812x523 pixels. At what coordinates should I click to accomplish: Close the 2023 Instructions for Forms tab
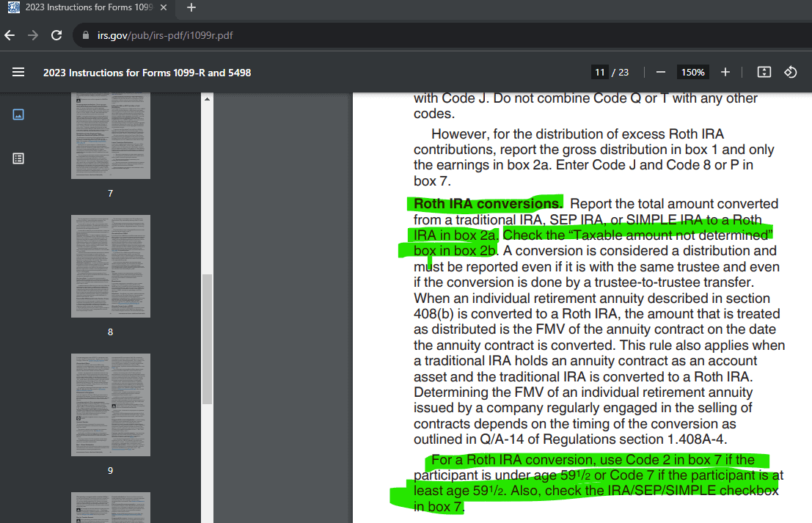(x=164, y=8)
